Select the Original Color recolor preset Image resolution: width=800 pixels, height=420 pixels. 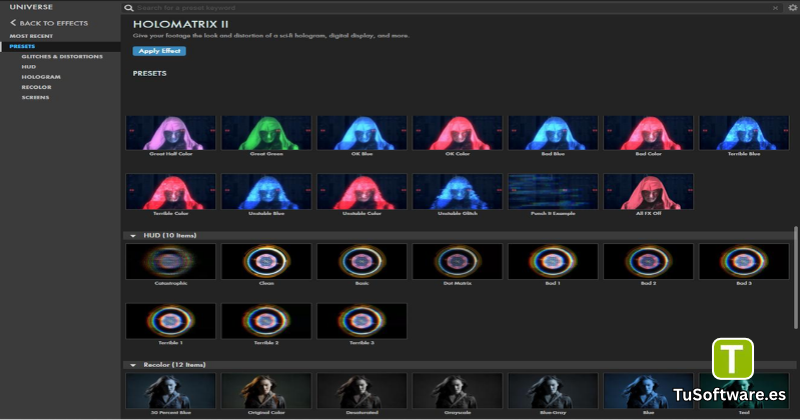pos(266,391)
